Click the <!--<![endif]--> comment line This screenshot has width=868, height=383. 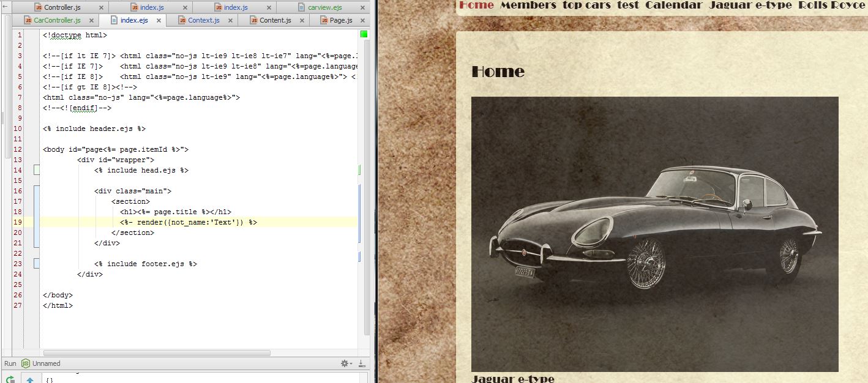[x=77, y=108]
